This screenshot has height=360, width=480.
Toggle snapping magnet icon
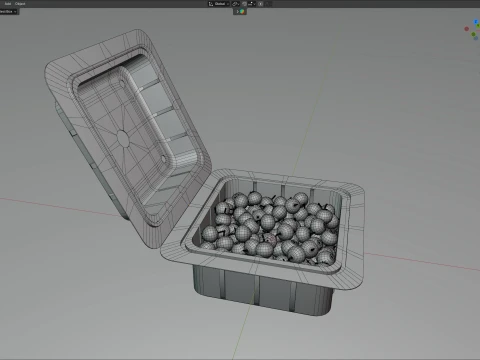[x=244, y=4]
